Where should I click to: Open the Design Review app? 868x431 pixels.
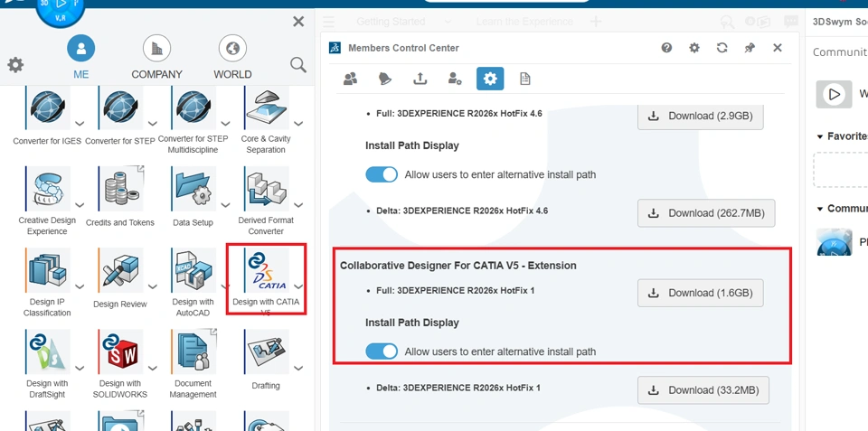120,270
